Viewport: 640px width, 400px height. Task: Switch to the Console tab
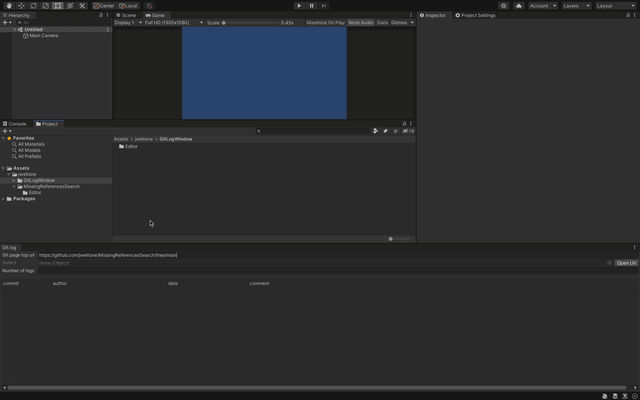click(x=15, y=124)
